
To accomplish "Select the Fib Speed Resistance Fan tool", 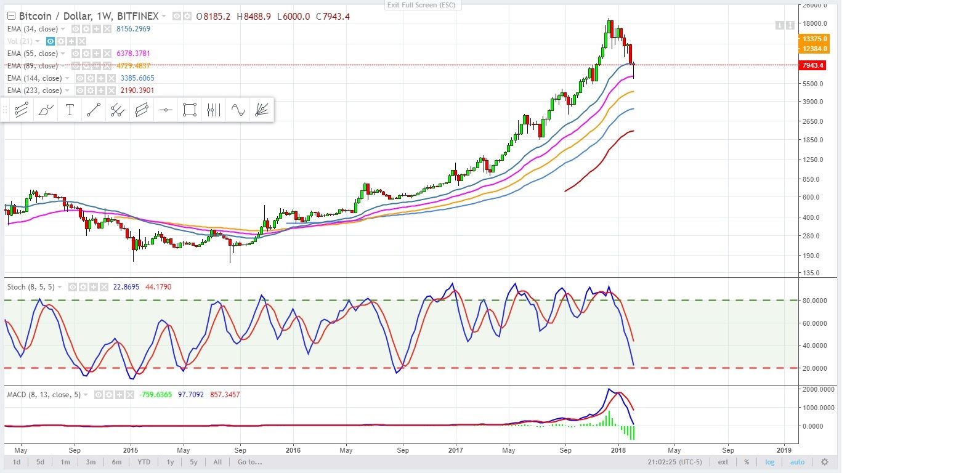I will pos(262,110).
